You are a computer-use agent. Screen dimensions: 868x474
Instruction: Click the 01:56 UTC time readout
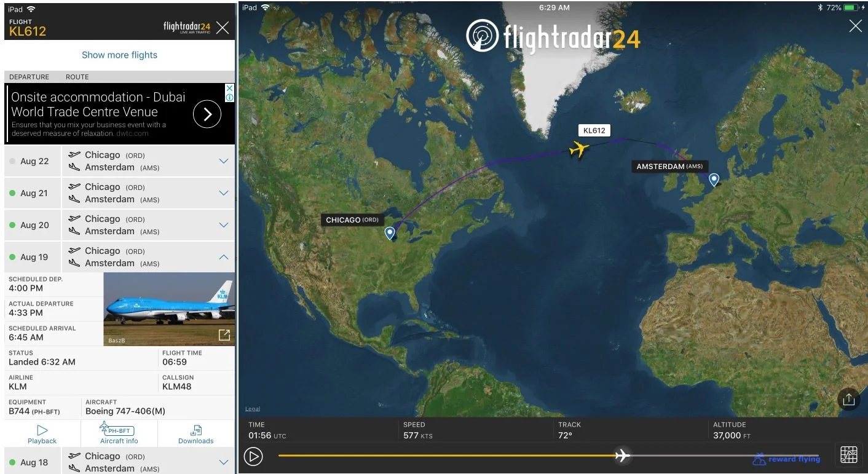pos(267,435)
